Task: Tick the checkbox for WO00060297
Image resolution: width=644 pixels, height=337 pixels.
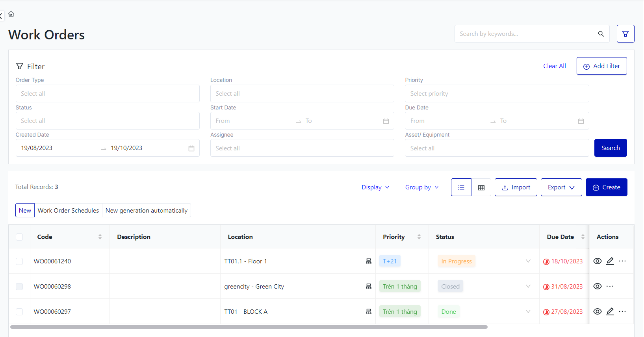Action: 19,312
